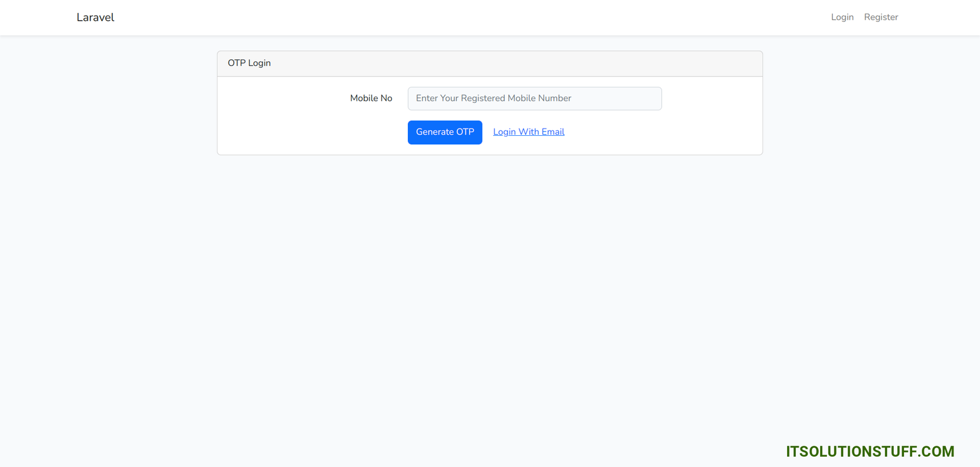Image resolution: width=980 pixels, height=467 pixels.
Task: Submit the form using blue Generate OTP
Action: point(445,132)
